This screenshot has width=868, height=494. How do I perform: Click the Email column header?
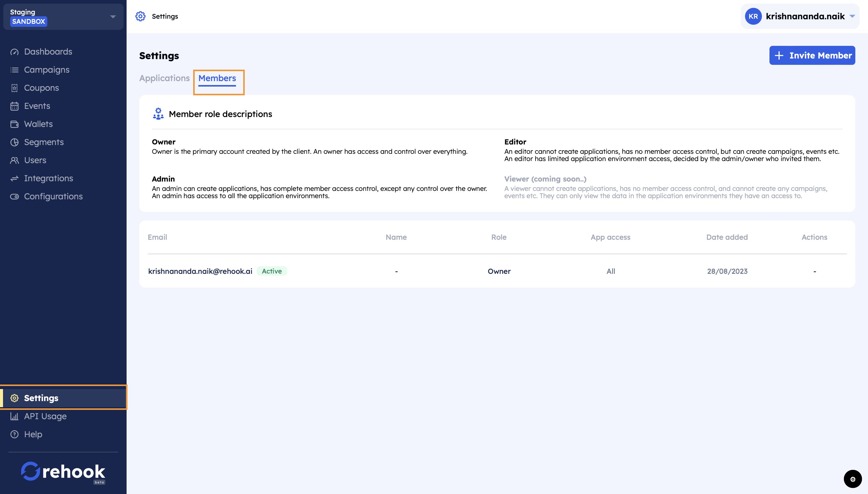pyautogui.click(x=157, y=237)
